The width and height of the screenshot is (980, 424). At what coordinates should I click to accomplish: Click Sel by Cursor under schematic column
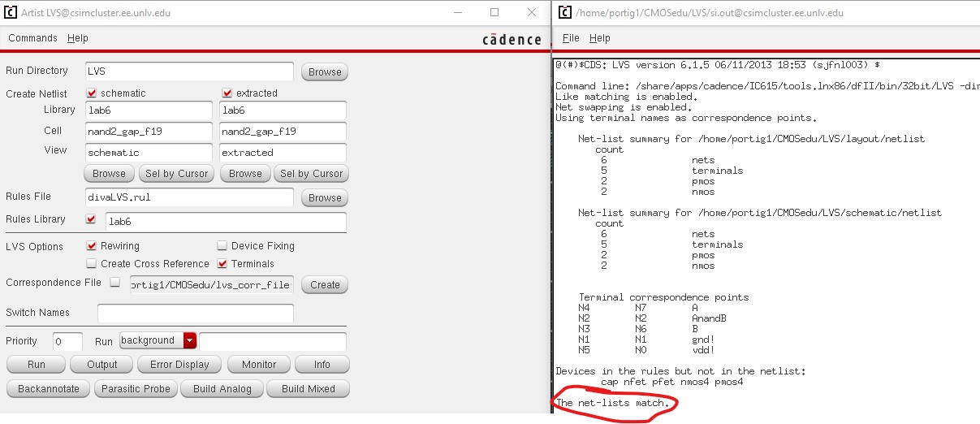pos(176,173)
